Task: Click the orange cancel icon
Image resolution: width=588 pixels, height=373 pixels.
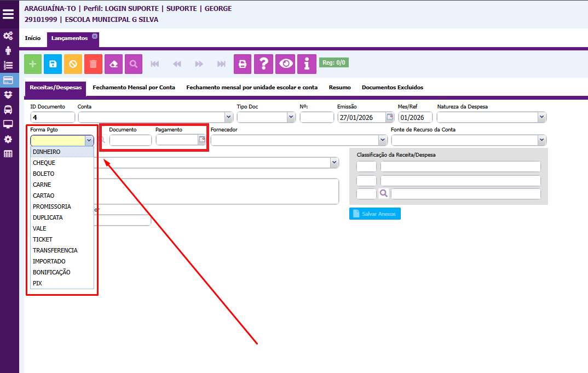Action: [73, 64]
